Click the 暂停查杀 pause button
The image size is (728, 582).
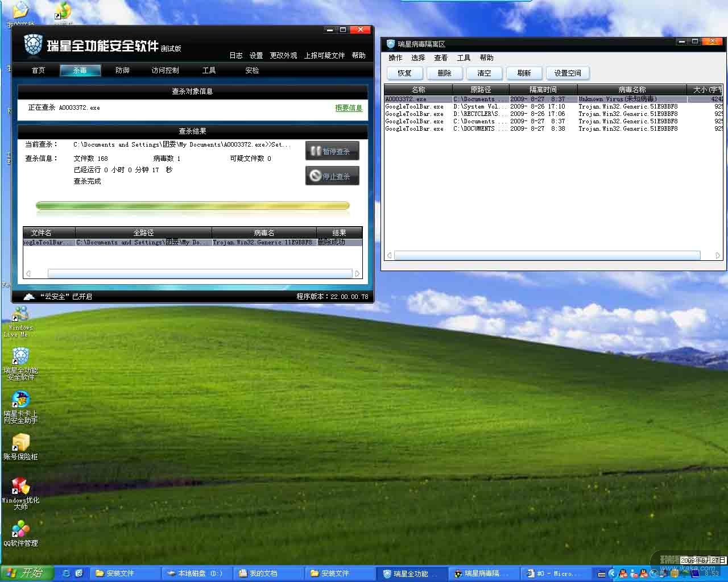[x=332, y=151]
